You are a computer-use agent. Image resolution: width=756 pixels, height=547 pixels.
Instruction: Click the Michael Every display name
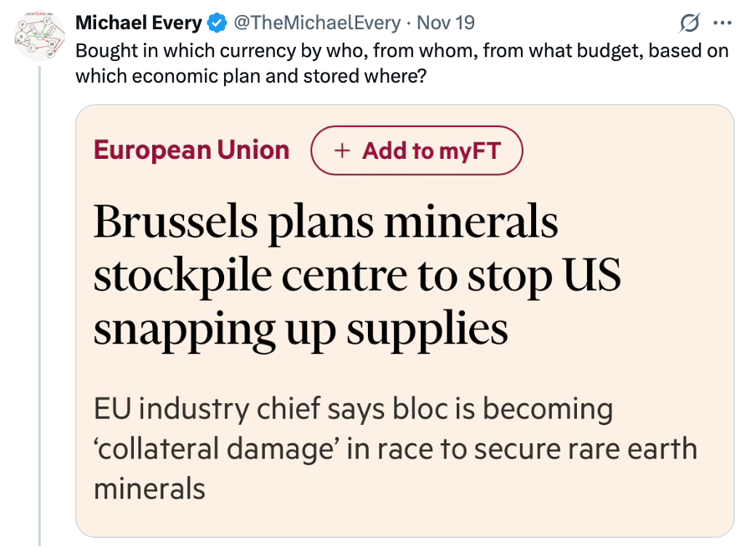coord(138,23)
